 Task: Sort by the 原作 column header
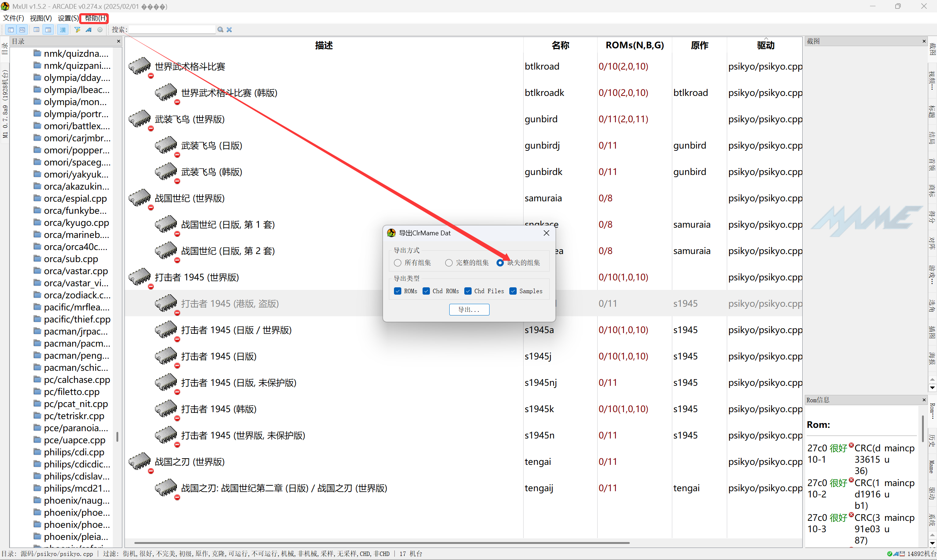coord(699,45)
